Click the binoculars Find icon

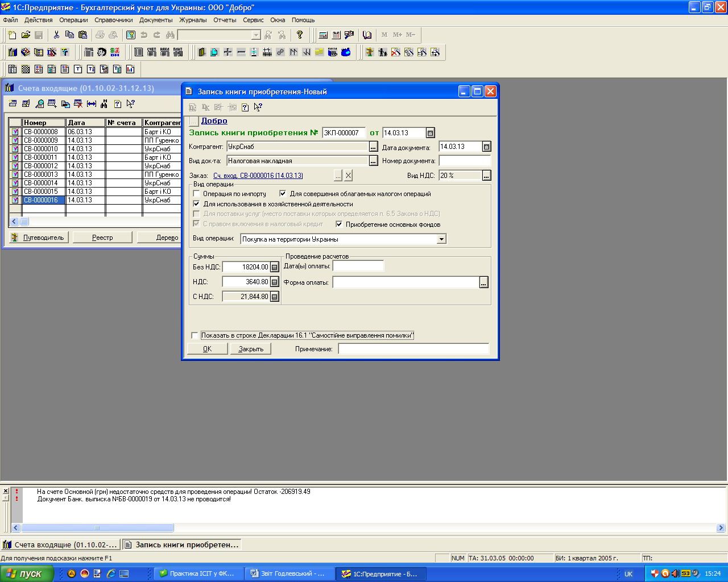coord(170,35)
